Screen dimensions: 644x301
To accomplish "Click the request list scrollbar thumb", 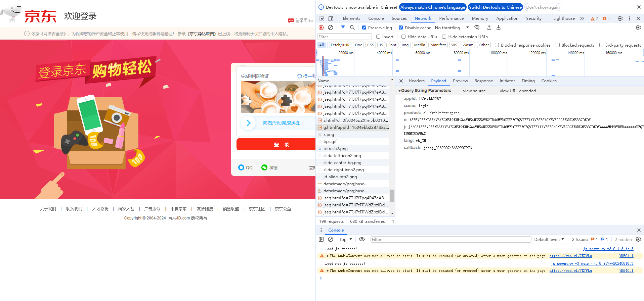I will coord(392,196).
